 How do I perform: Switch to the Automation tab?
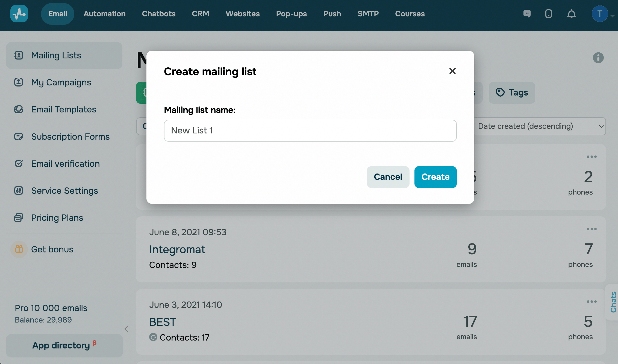[104, 14]
